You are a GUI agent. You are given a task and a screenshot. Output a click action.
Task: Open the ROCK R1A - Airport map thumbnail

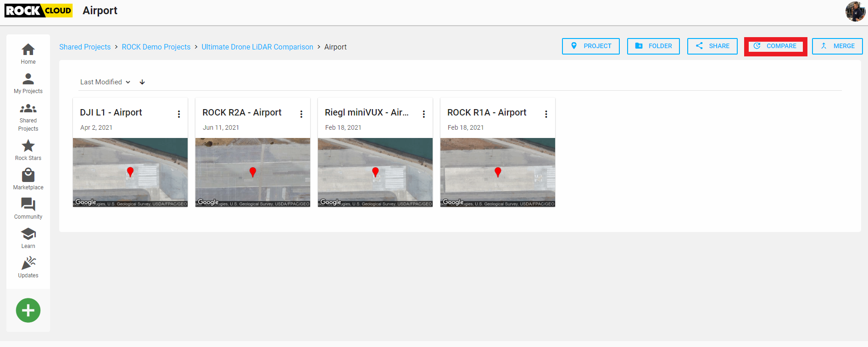pyautogui.click(x=498, y=172)
